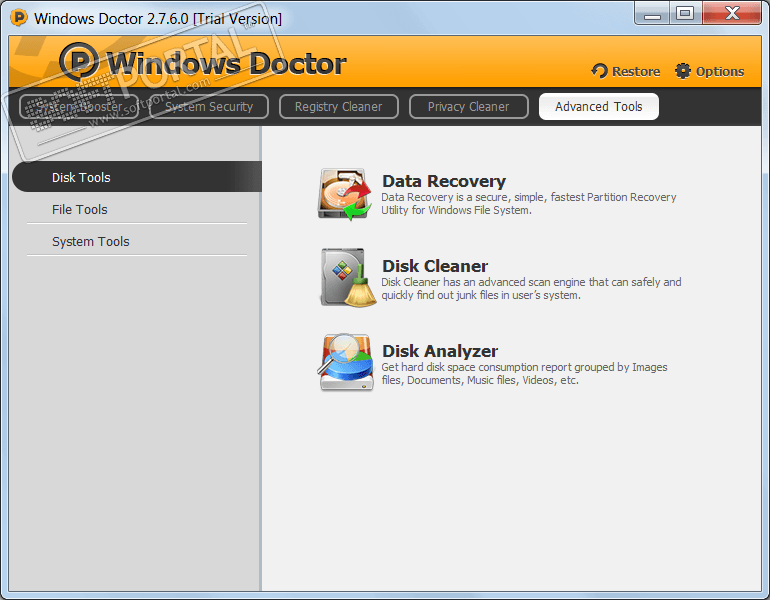Viewport: 770px width, 600px height.
Task: Click the title bar app icon
Action: (19, 18)
